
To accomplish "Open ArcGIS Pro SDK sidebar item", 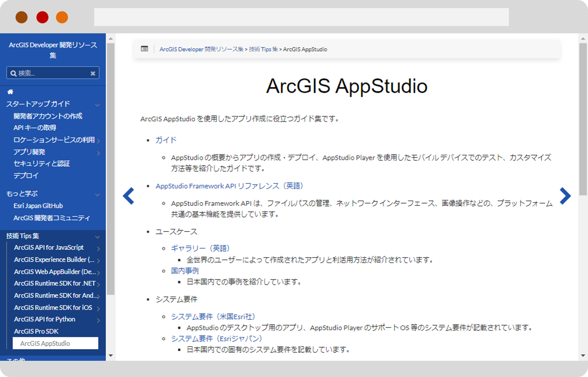I will click(36, 331).
